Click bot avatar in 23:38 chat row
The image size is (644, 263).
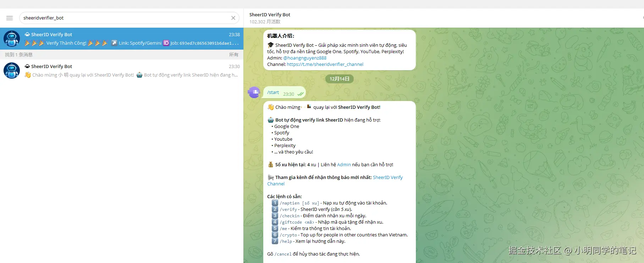(12, 39)
